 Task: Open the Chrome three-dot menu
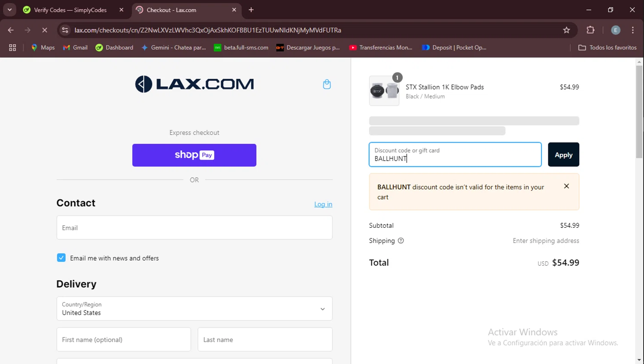click(x=633, y=30)
